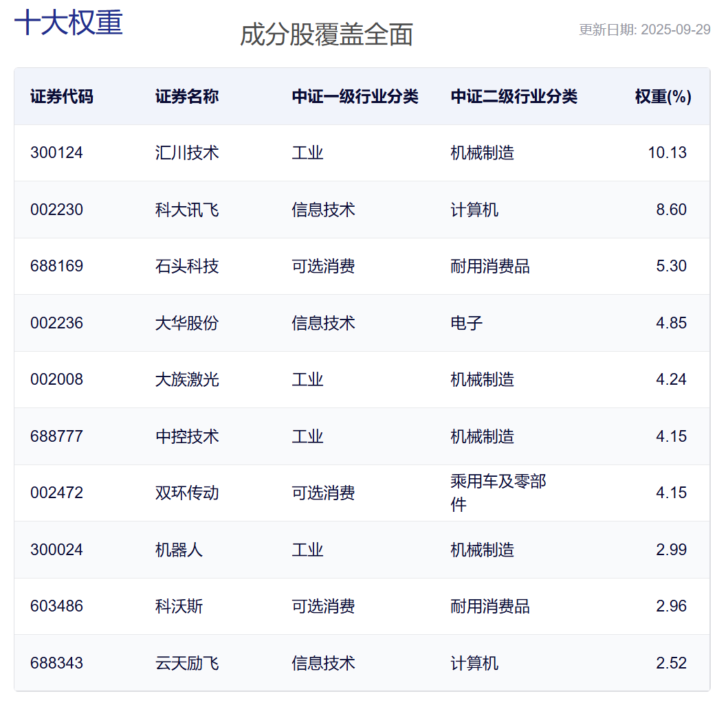The width and height of the screenshot is (728, 707).
Task: Select stock name 石头科技
Action: pyautogui.click(x=187, y=267)
